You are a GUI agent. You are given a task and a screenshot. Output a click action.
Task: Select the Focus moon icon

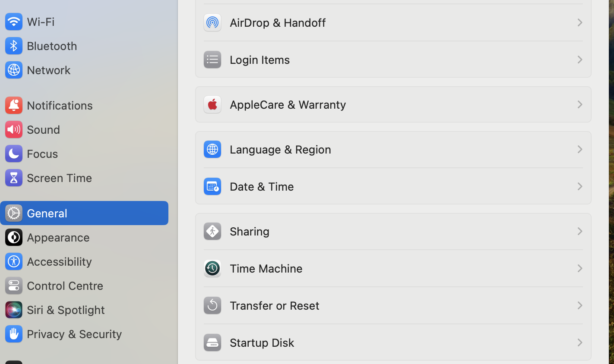[14, 154]
